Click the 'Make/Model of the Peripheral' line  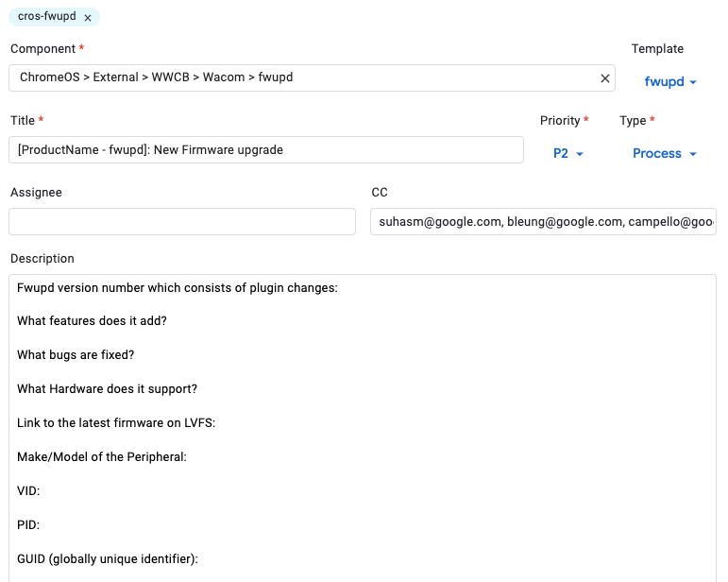pos(102,457)
